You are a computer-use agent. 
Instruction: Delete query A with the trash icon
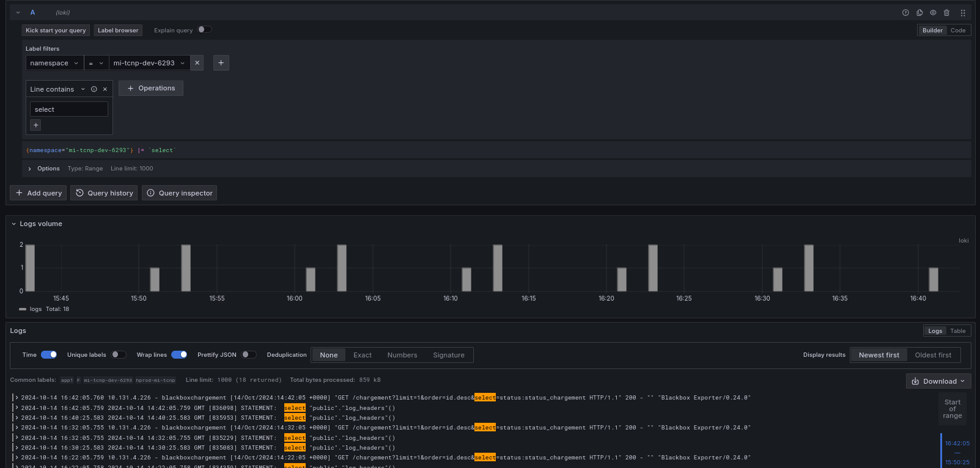[x=946, y=13]
